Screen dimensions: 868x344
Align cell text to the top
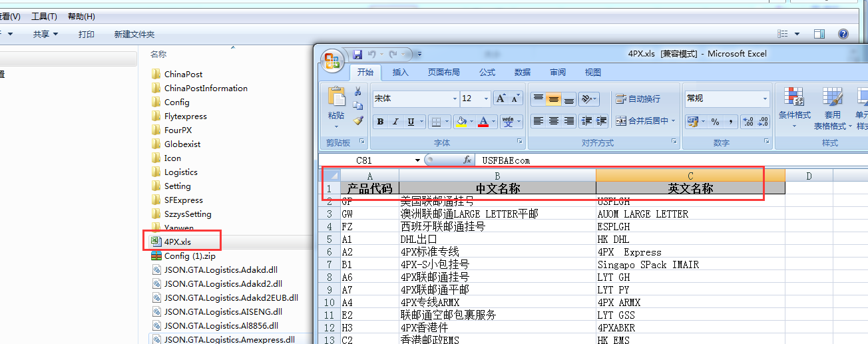click(538, 98)
